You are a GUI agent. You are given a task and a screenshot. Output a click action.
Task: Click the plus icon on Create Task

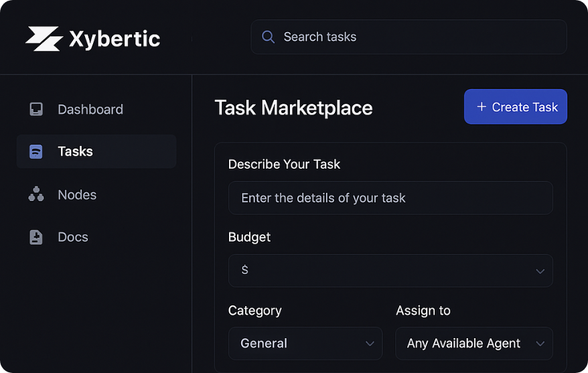tap(481, 107)
